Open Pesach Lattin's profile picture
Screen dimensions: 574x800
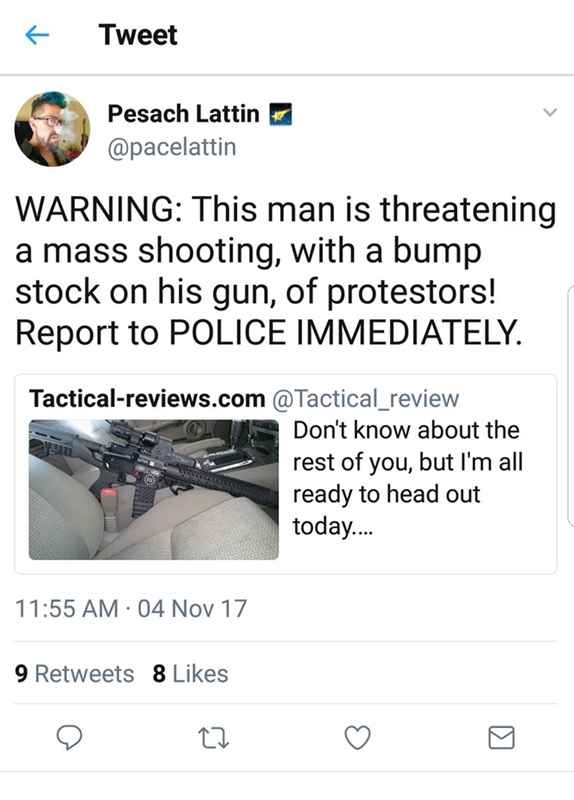[52, 129]
